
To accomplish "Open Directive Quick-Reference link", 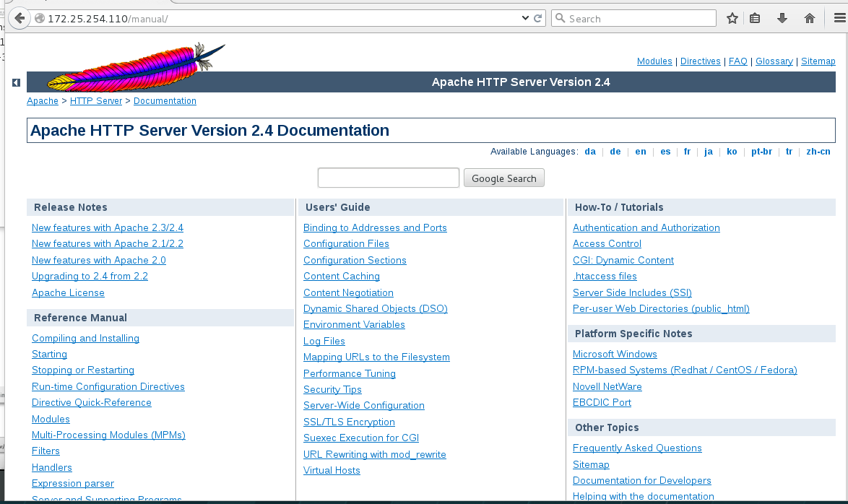I will 92,402.
